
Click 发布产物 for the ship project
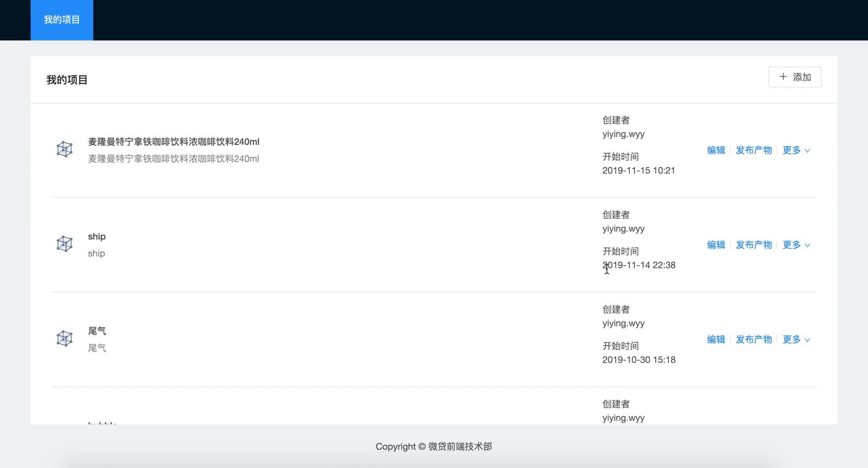(754, 245)
